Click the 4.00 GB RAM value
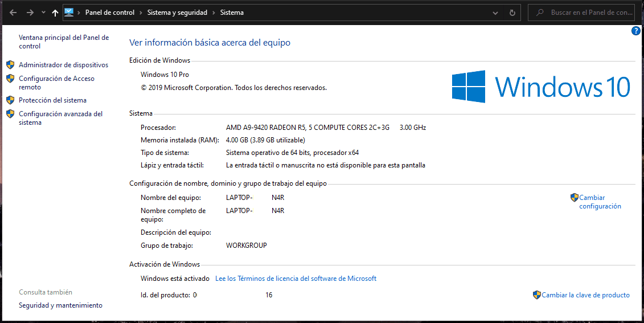 (265, 140)
